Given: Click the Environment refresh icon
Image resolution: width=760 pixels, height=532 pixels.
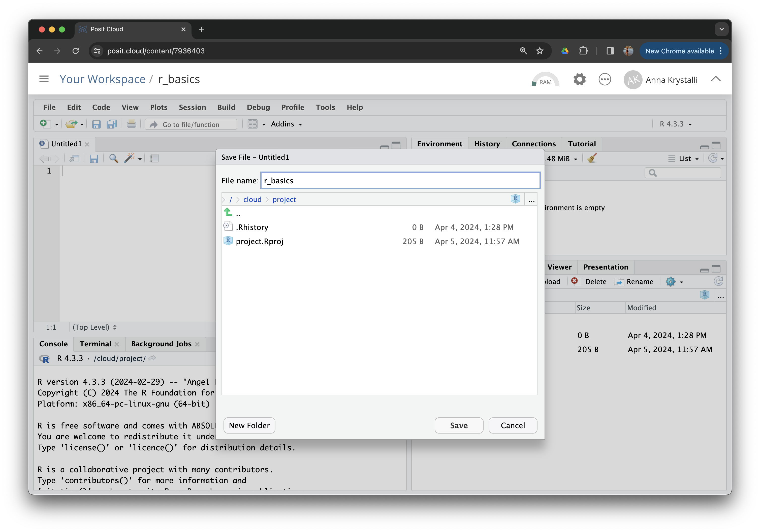Looking at the screenshot, I should [713, 158].
